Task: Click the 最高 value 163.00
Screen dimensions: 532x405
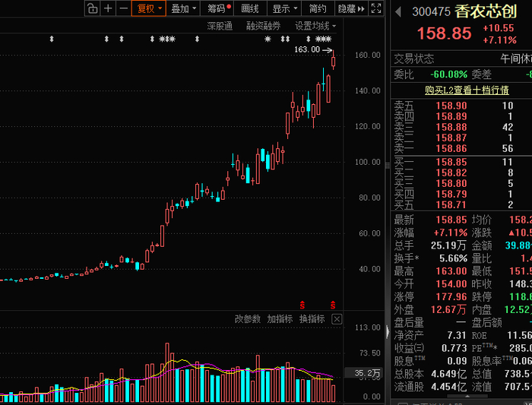Action: 451,271
